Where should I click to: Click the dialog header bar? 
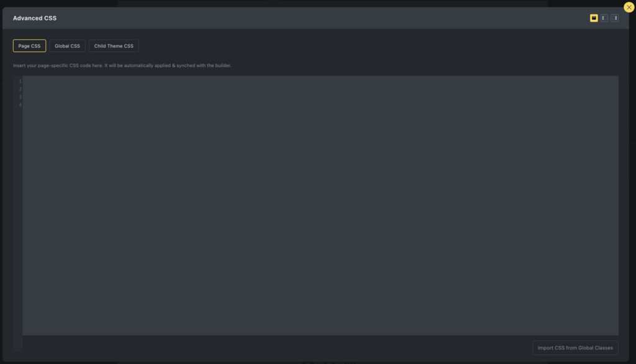coord(311,18)
